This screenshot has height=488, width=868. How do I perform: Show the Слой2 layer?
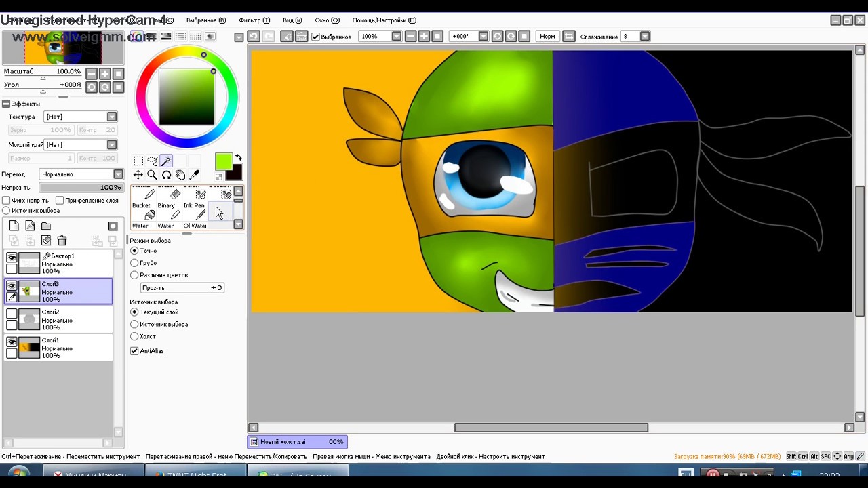[x=12, y=314]
